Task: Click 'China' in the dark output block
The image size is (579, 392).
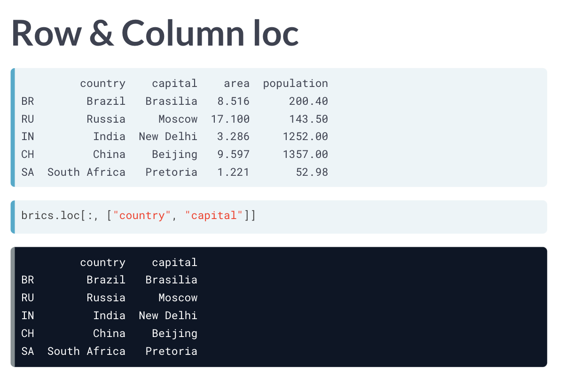Action: tap(110, 333)
